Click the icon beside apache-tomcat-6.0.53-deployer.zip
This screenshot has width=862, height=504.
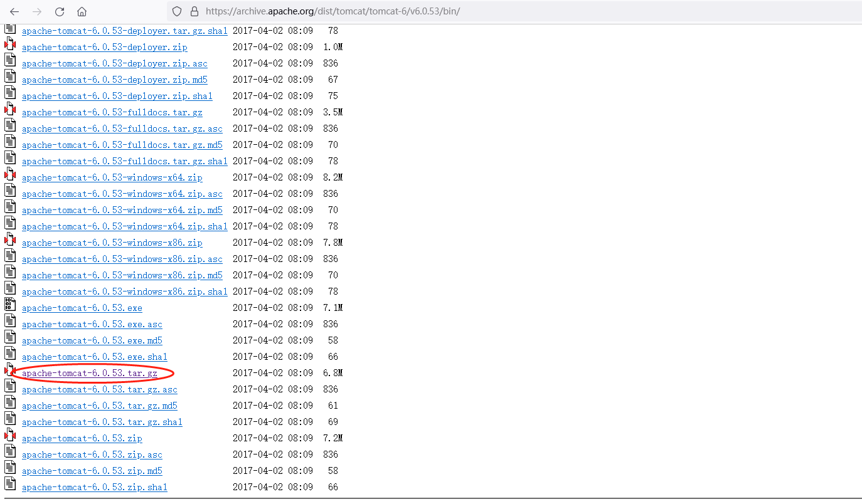pos(9,44)
